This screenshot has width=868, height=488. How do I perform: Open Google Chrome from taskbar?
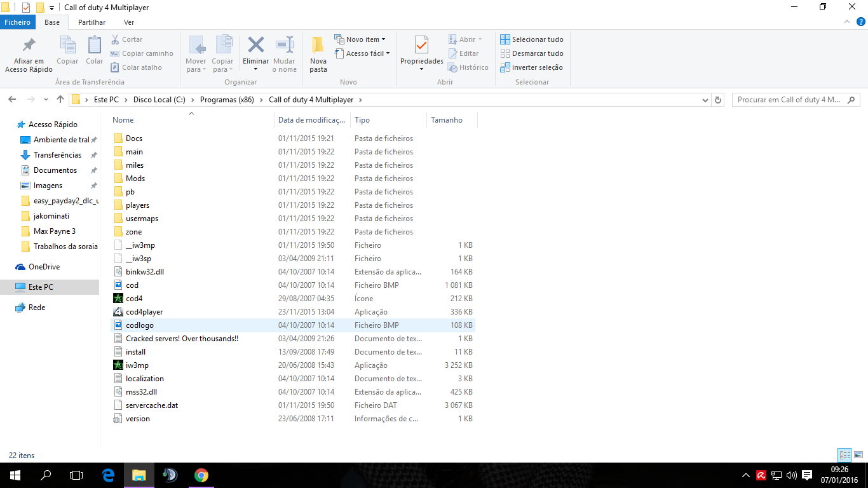201,475
